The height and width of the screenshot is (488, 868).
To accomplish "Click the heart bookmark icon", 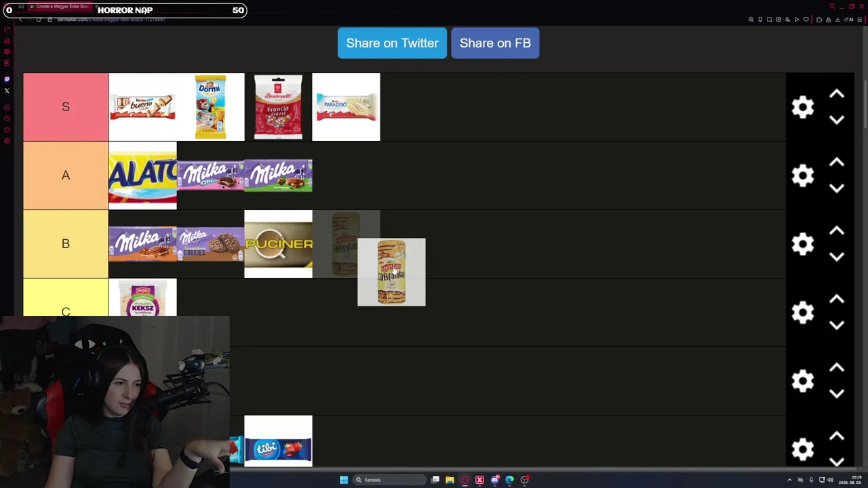I will pyautogui.click(x=806, y=20).
